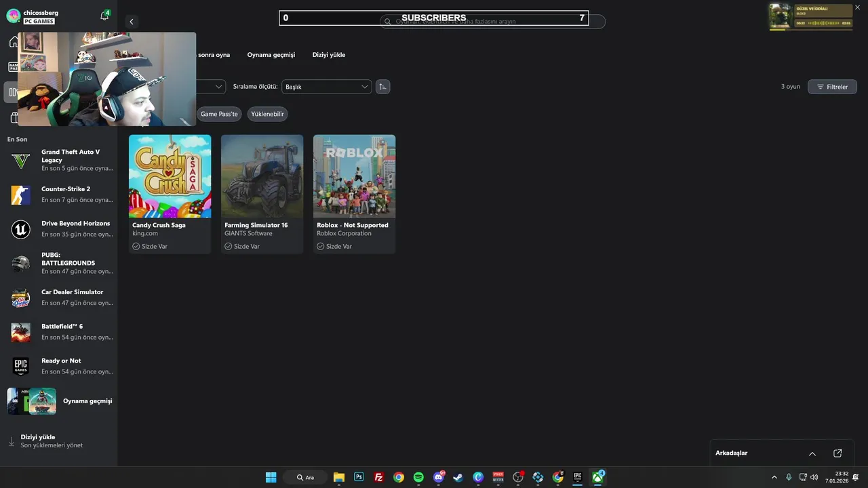Open Spotify from the taskbar
868x488 pixels.
418,477
